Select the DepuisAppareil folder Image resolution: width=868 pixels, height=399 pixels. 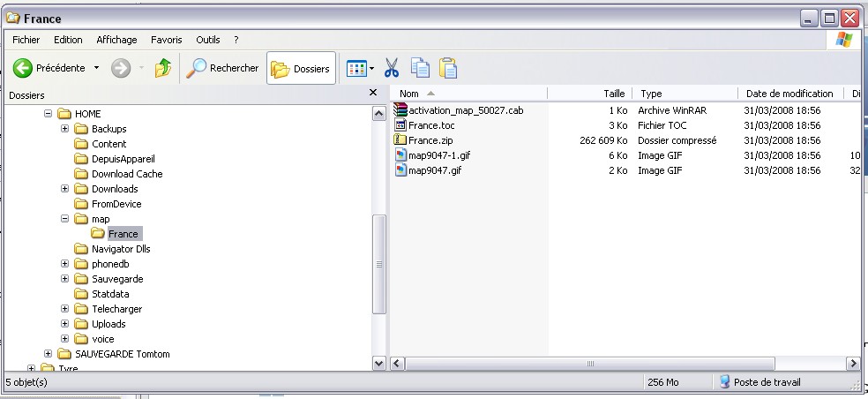(x=123, y=159)
